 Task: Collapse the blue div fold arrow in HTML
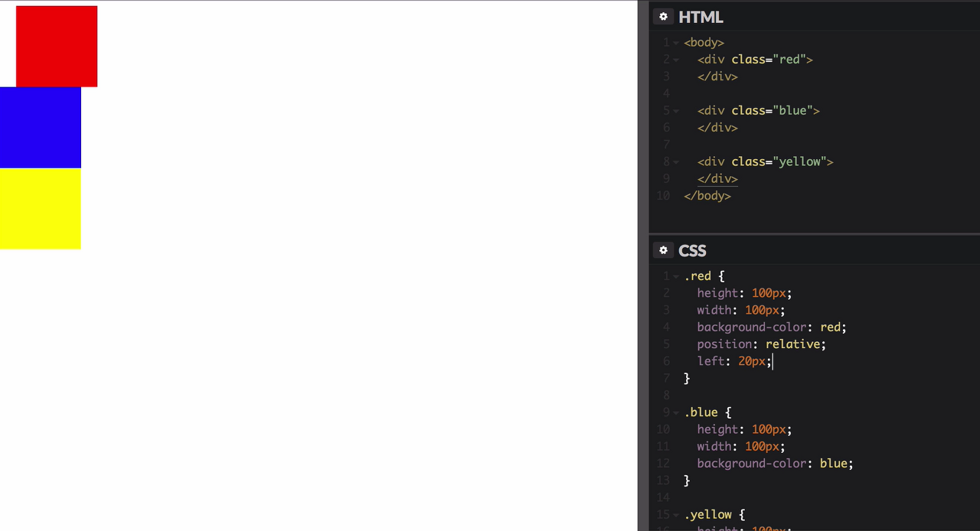(676, 111)
